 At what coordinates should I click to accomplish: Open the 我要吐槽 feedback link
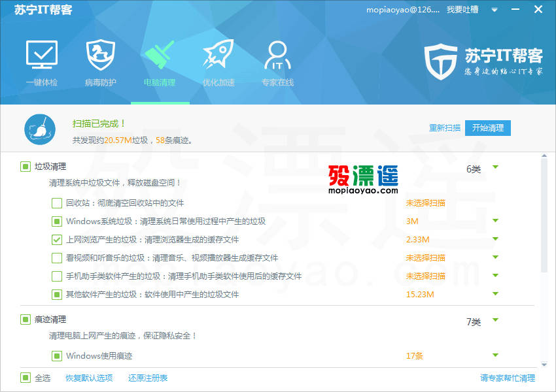coord(462,10)
